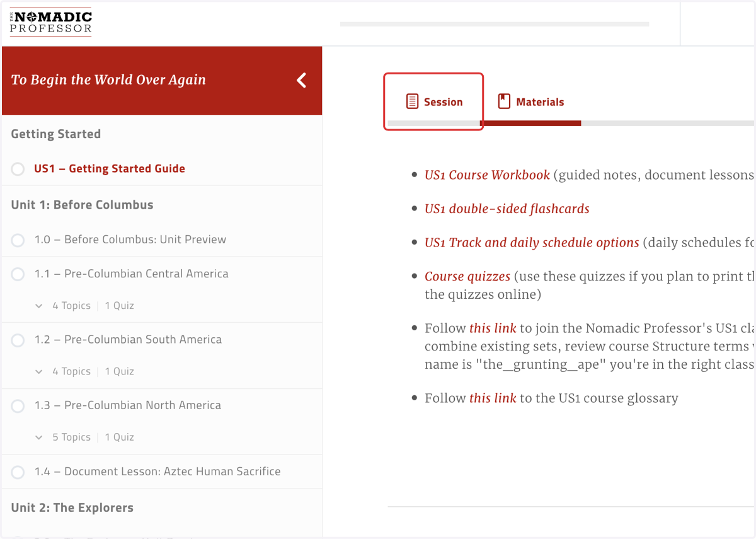The width and height of the screenshot is (756, 539).
Task: Click 'Unit 2: The Explorers' heading
Action: point(72,507)
